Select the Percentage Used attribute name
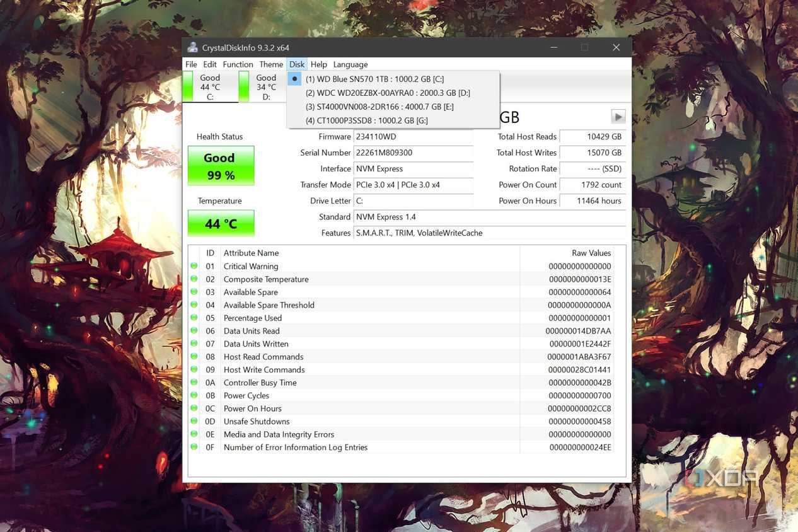 253,318
